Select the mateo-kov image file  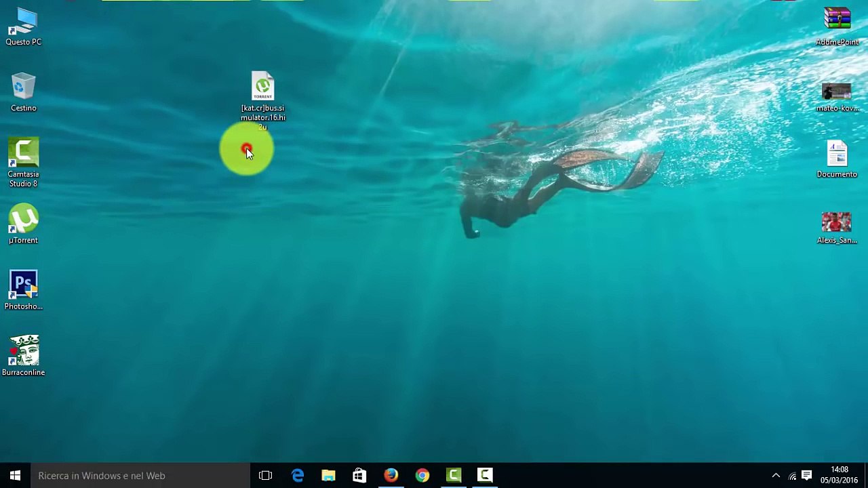point(837,97)
